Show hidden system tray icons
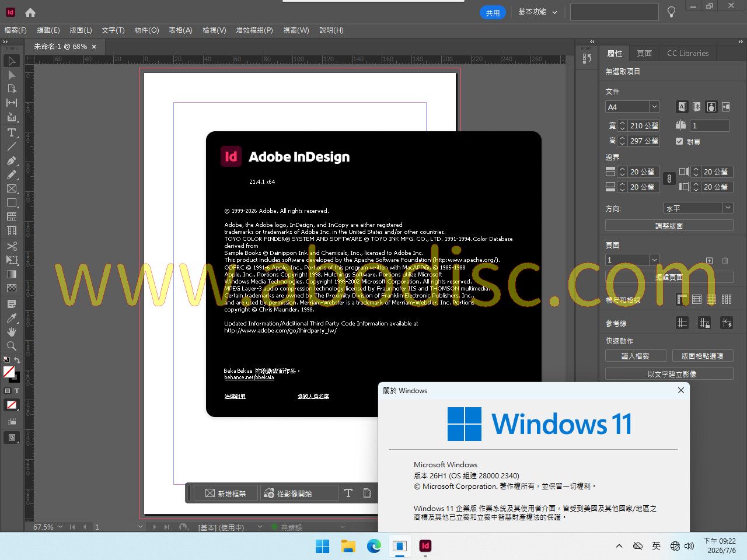Screen dimensions: 747x560 [619, 546]
